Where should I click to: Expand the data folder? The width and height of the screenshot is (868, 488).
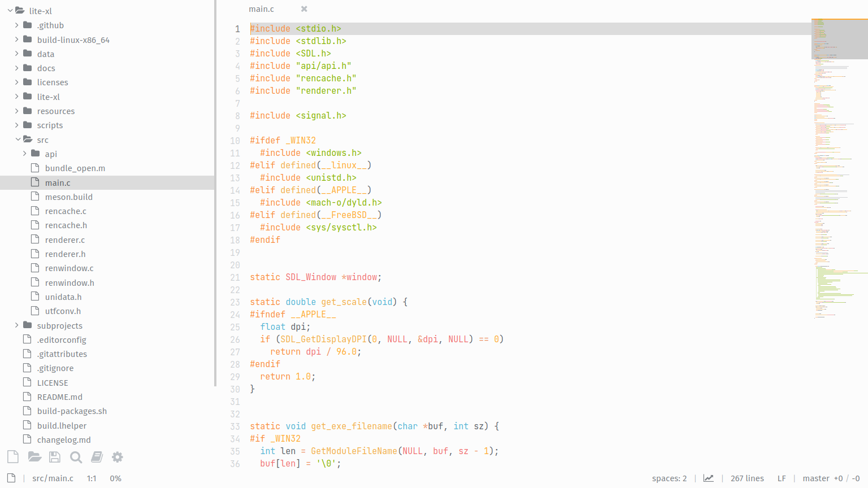coord(17,54)
